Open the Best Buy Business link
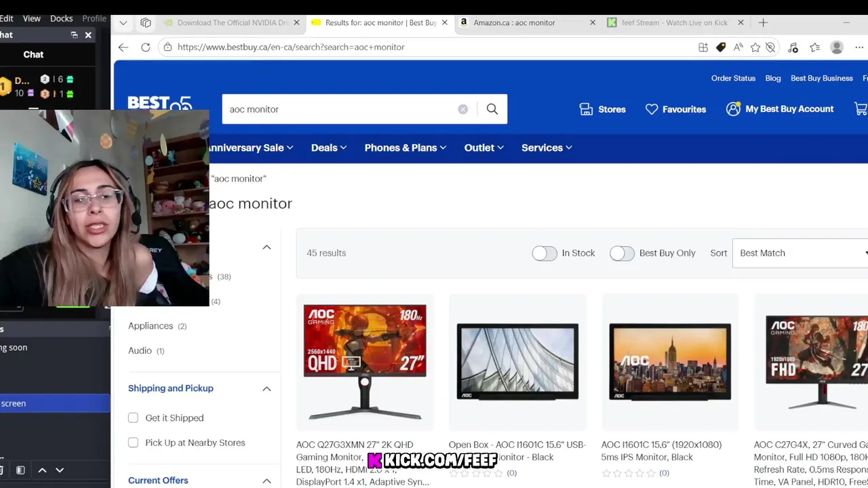Viewport: 868px width, 488px height. point(821,78)
